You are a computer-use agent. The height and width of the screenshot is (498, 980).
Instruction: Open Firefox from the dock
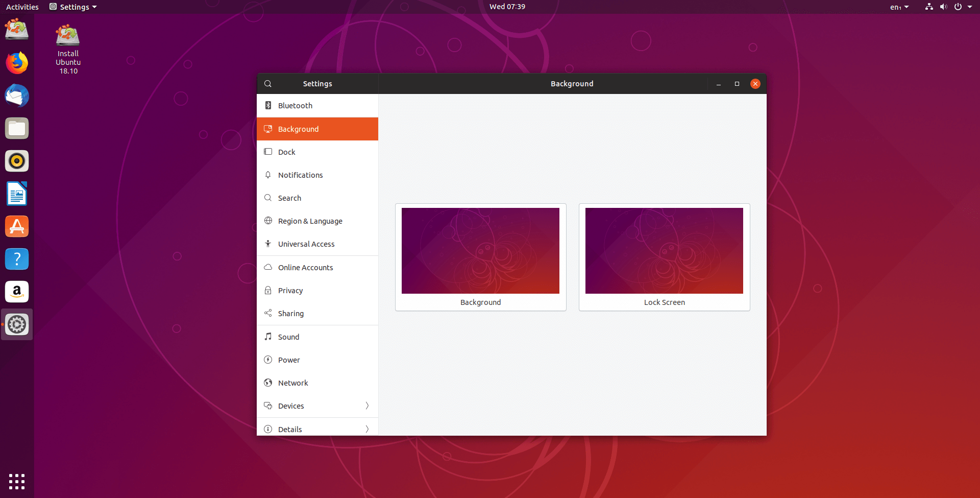point(17,63)
